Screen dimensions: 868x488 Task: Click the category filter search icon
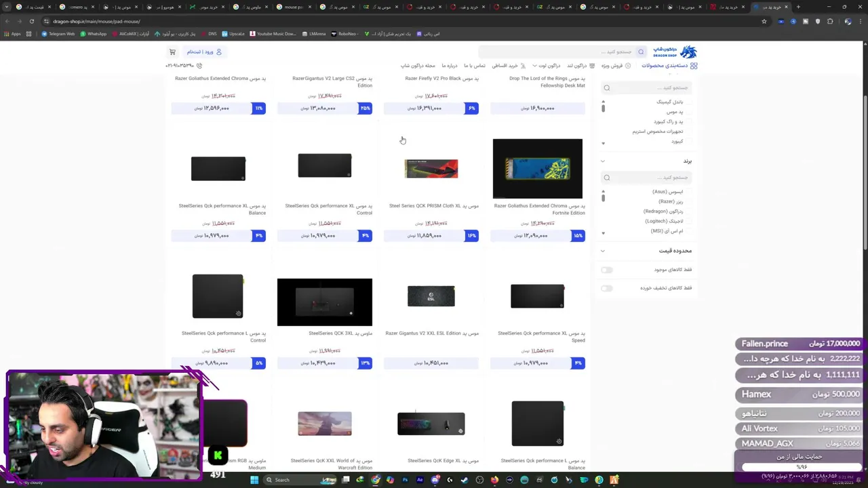click(607, 87)
